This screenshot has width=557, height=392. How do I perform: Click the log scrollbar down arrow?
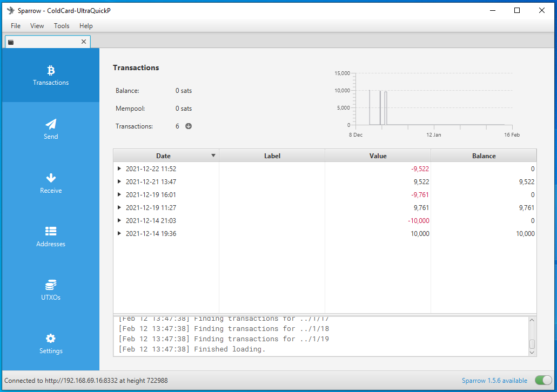(x=532, y=353)
